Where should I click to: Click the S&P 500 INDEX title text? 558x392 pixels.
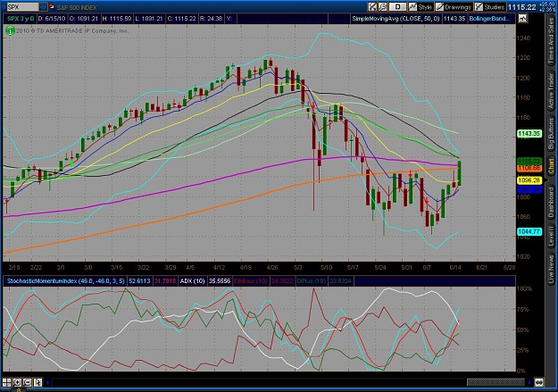76,7
